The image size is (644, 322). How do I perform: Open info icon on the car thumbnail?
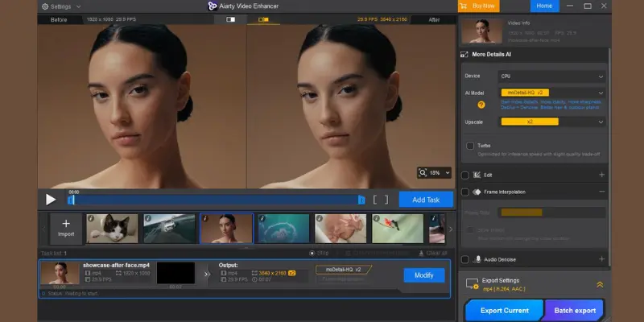click(148, 218)
